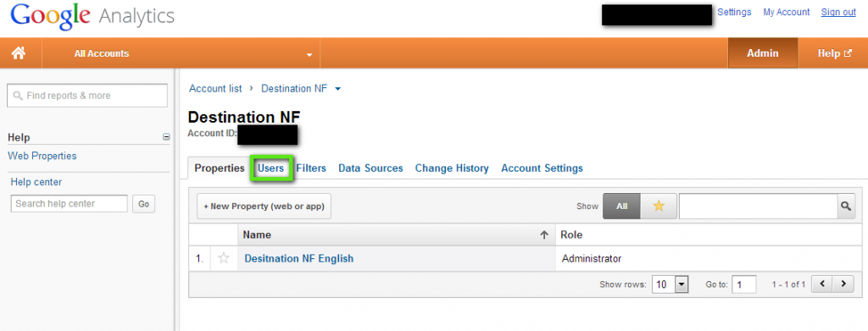Screen dimensions: 868x331
Task: Click the Sign out link
Action: click(x=838, y=12)
